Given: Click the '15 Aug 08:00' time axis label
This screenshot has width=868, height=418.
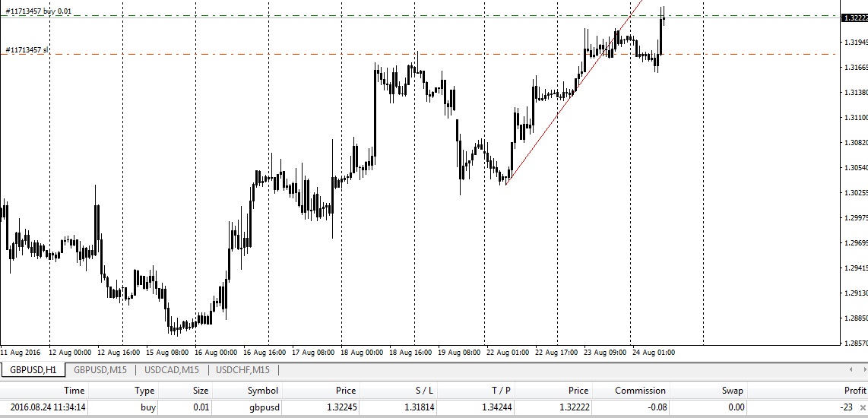Looking at the screenshot, I should pyautogui.click(x=168, y=352).
